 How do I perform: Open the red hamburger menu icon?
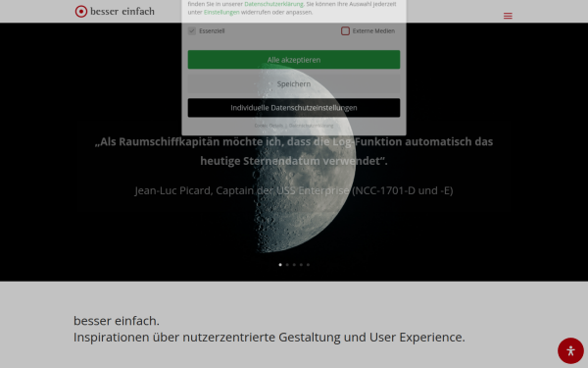point(508,16)
